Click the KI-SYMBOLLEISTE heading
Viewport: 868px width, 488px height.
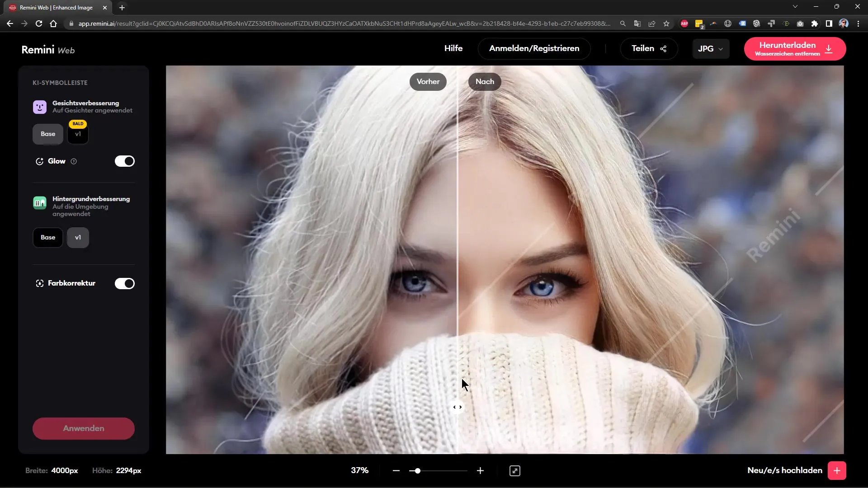pyautogui.click(x=60, y=83)
